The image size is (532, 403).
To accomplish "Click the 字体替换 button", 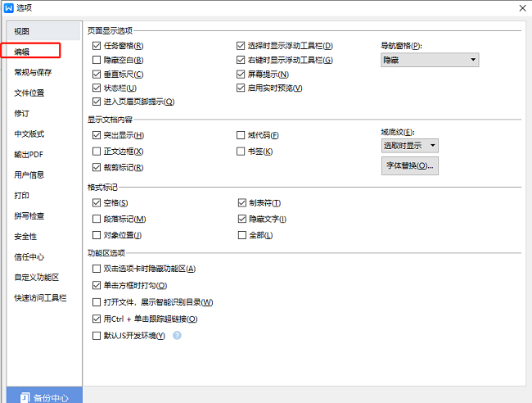I will tap(409, 166).
